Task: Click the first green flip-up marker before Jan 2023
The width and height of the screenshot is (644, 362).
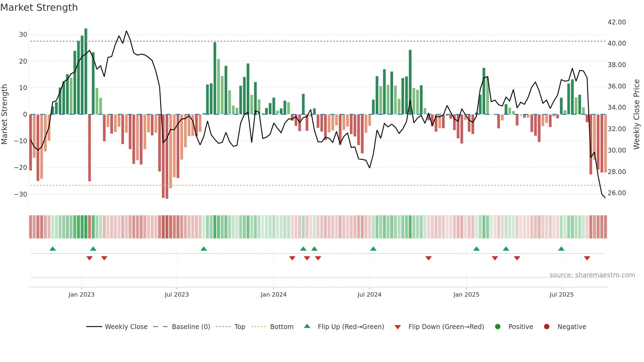Action: point(53,249)
